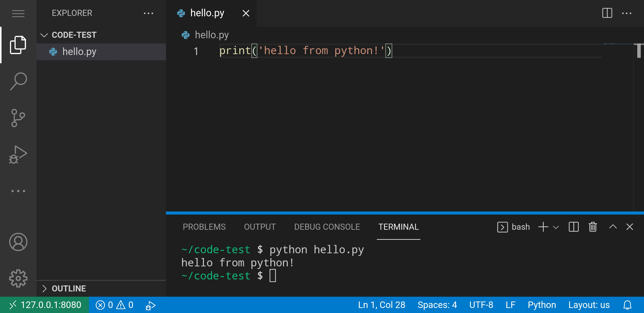Viewport: 644px width, 313px height.
Task: Open Explorer views and more actions
Action: (x=148, y=13)
